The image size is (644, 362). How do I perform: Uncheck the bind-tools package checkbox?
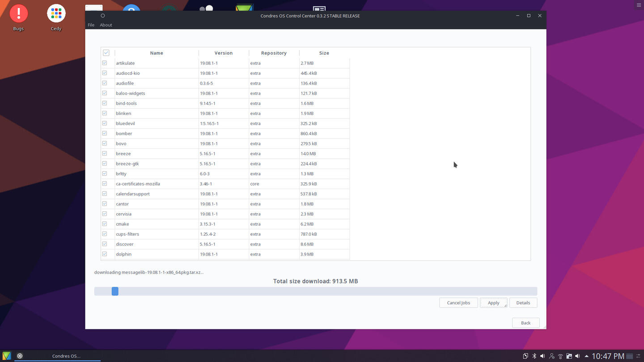105,103
